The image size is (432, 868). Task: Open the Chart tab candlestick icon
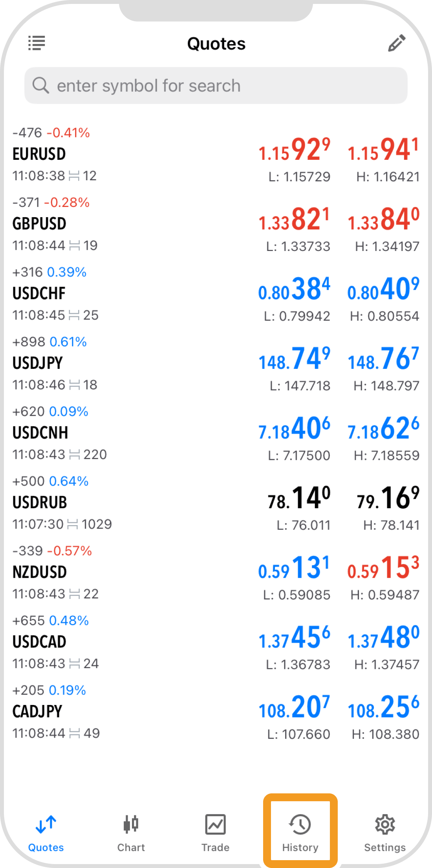pyautogui.click(x=131, y=824)
